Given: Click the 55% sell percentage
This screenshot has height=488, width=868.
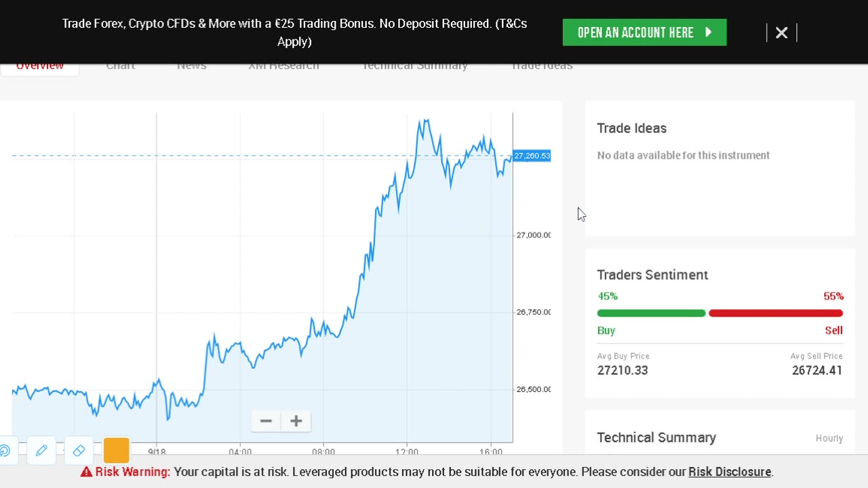Looking at the screenshot, I should 833,296.
